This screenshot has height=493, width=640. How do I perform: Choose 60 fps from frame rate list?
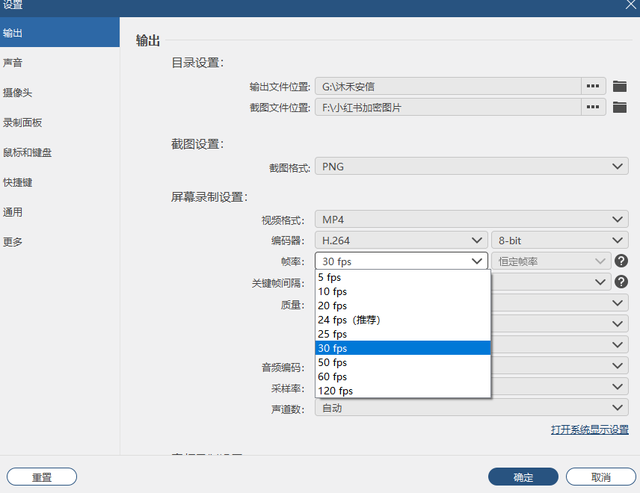(x=403, y=377)
